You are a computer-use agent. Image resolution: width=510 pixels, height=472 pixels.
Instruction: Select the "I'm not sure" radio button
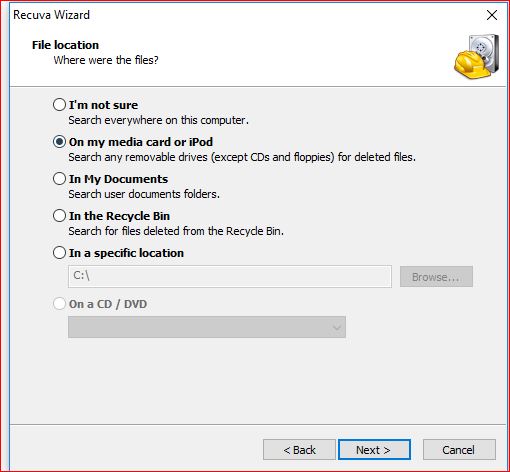coord(59,105)
